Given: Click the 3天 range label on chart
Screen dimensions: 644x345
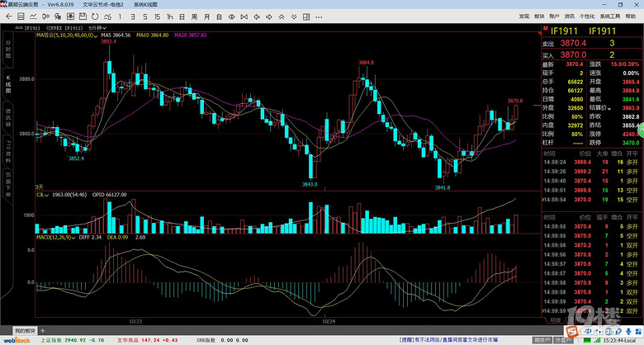Looking at the screenshot, I should click(40, 187).
